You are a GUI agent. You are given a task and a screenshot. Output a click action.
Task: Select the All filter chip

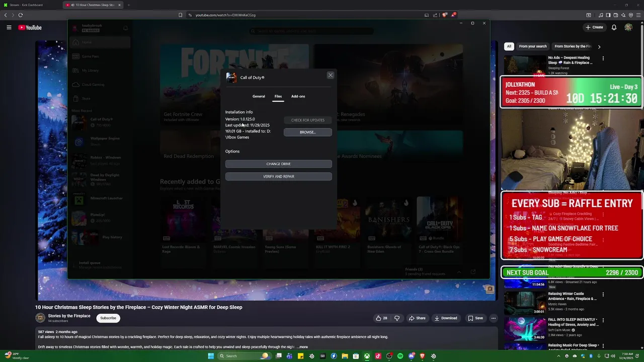[509, 46]
